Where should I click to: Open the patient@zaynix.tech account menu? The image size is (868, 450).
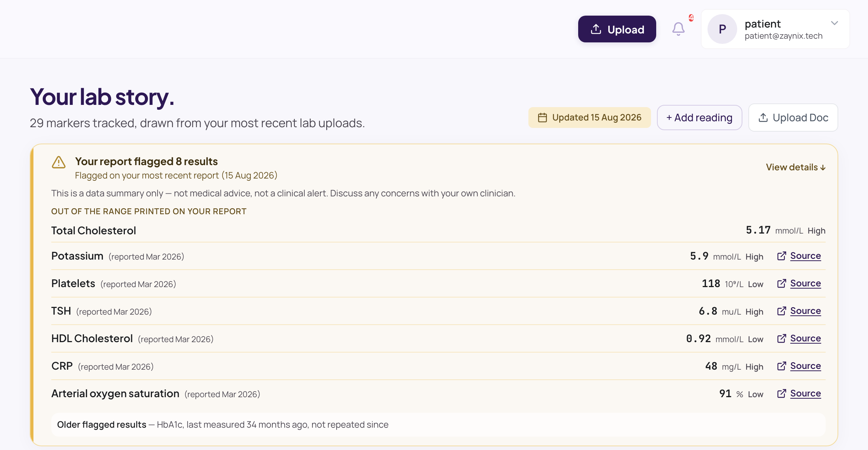click(775, 29)
